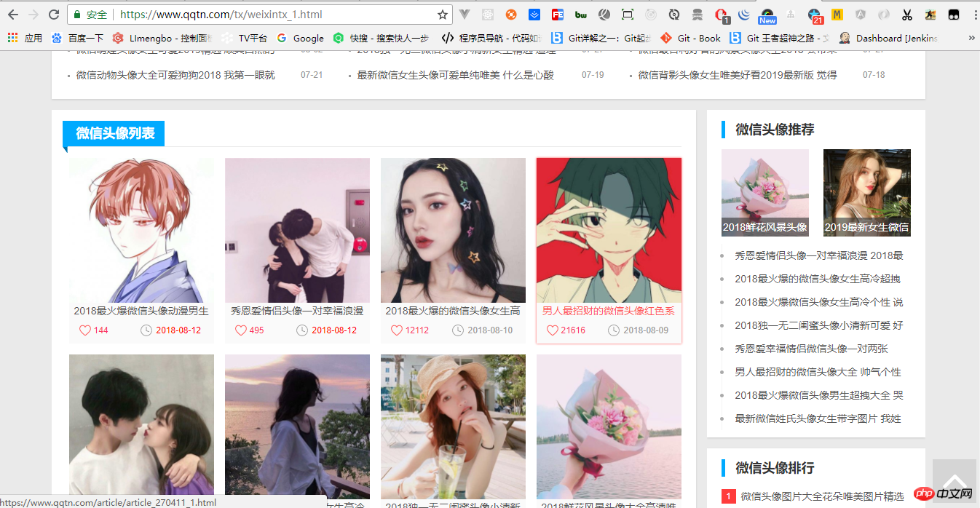Viewport: 980px width, 508px height.
Task: Open the 百度一下 bookmark
Action: [78, 38]
